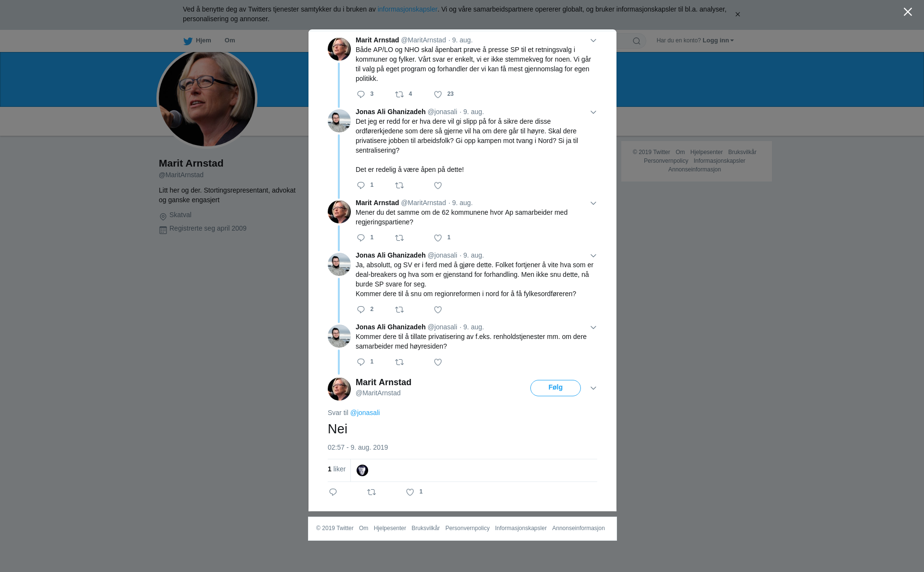This screenshot has width=924, height=572.
Task: Retweet the top tweet with 4 retweets
Action: point(399,94)
